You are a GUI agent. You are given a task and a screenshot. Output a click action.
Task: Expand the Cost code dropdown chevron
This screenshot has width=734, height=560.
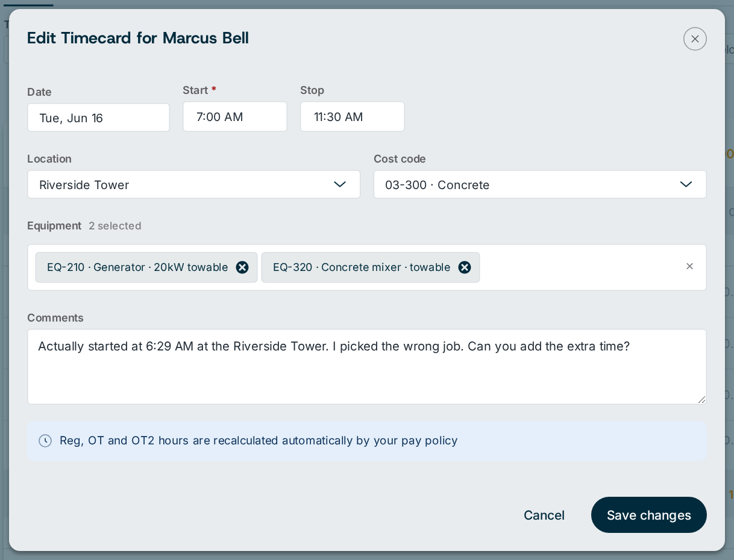pyautogui.click(x=686, y=184)
